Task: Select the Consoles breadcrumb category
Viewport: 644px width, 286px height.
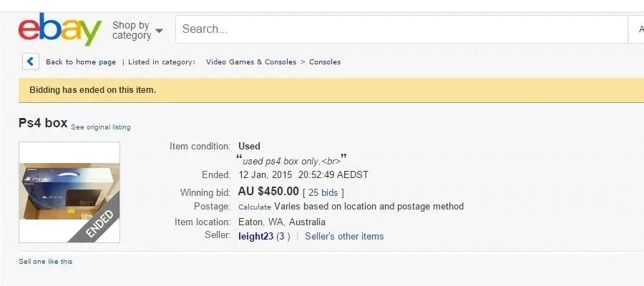Action: [325, 62]
